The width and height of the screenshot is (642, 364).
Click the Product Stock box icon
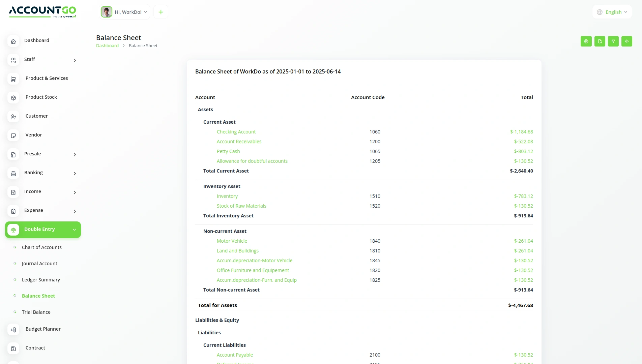[x=13, y=98]
